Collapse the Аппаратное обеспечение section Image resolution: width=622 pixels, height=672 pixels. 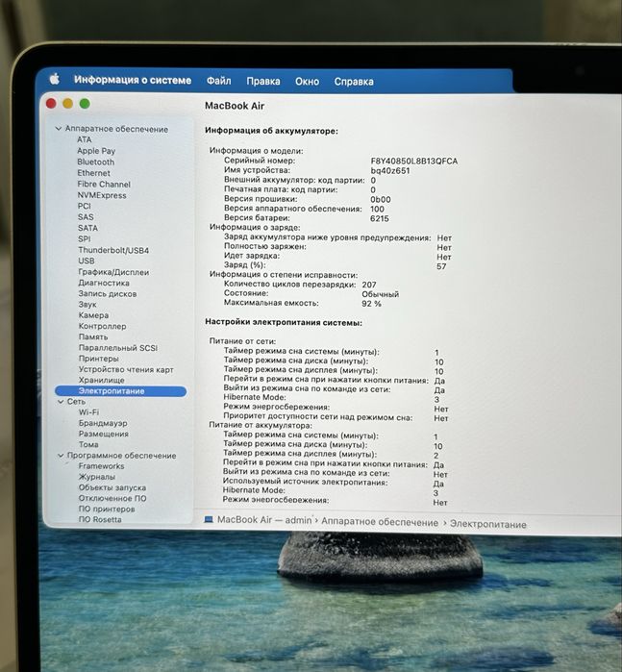click(x=59, y=129)
